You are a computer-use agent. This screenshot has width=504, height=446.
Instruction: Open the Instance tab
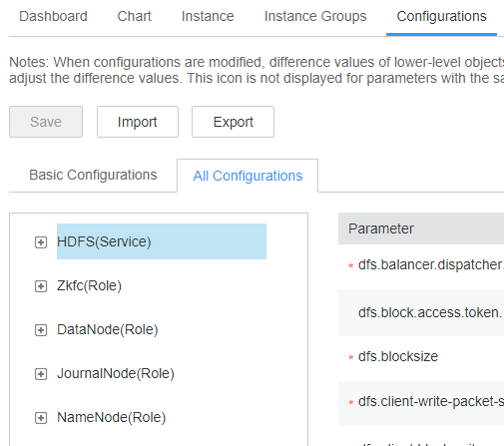208,16
